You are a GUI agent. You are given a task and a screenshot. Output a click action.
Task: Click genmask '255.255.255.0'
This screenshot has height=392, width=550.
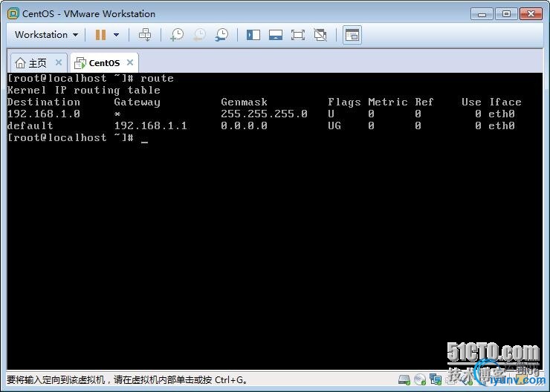[x=264, y=114]
